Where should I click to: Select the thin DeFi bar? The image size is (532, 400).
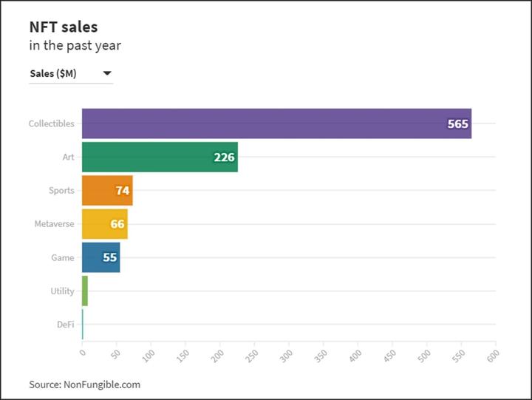(x=83, y=325)
